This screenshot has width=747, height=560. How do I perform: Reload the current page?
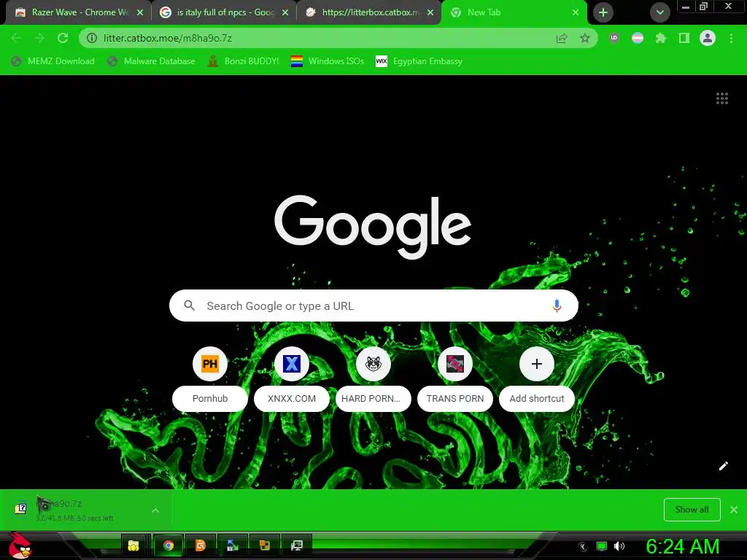(63, 38)
